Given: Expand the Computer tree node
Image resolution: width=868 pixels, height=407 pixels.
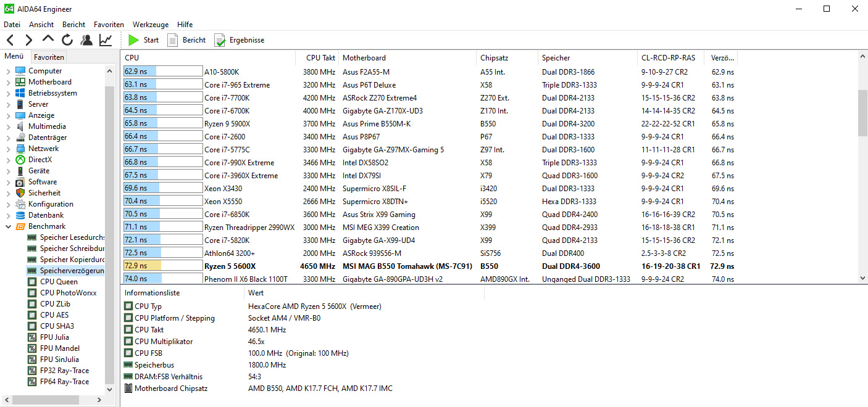Looking at the screenshot, I should 8,71.
